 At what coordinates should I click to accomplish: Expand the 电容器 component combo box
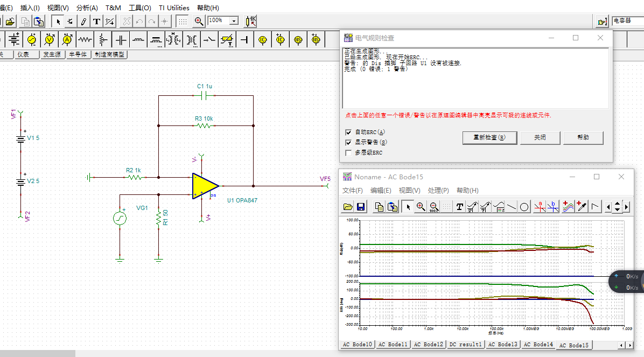point(627,21)
